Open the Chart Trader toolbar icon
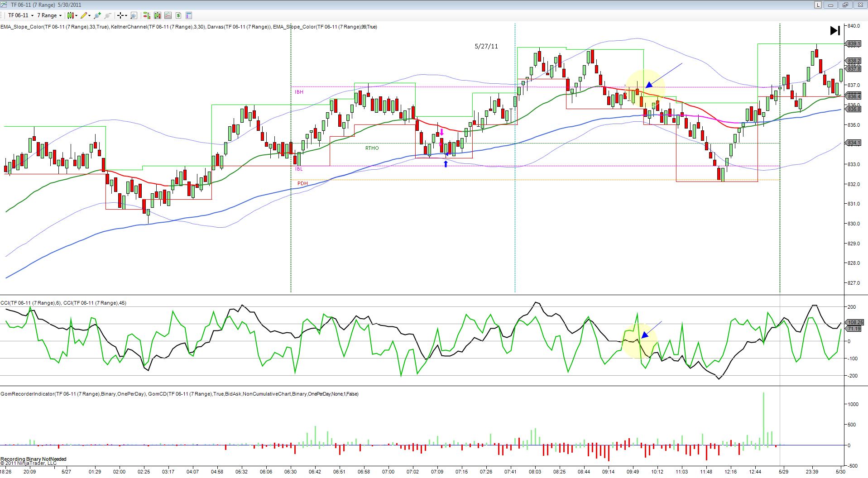Image resolution: width=868 pixels, height=478 pixels. click(x=147, y=15)
